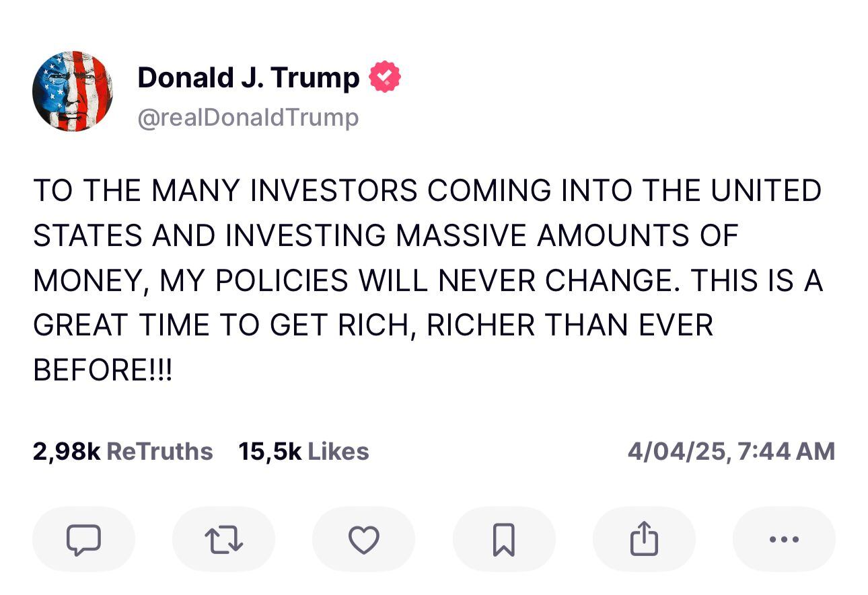The image size is (868, 595).
Task: View the 2,98k ReTruths list
Action: coord(122,451)
